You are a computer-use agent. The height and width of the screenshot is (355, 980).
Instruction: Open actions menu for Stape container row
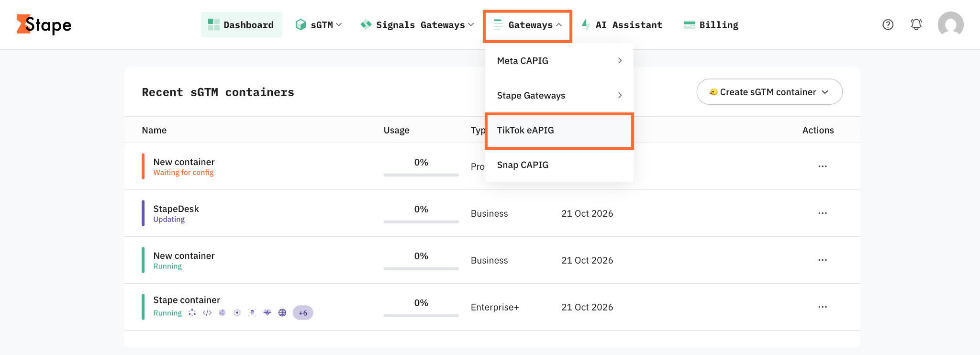(823, 307)
